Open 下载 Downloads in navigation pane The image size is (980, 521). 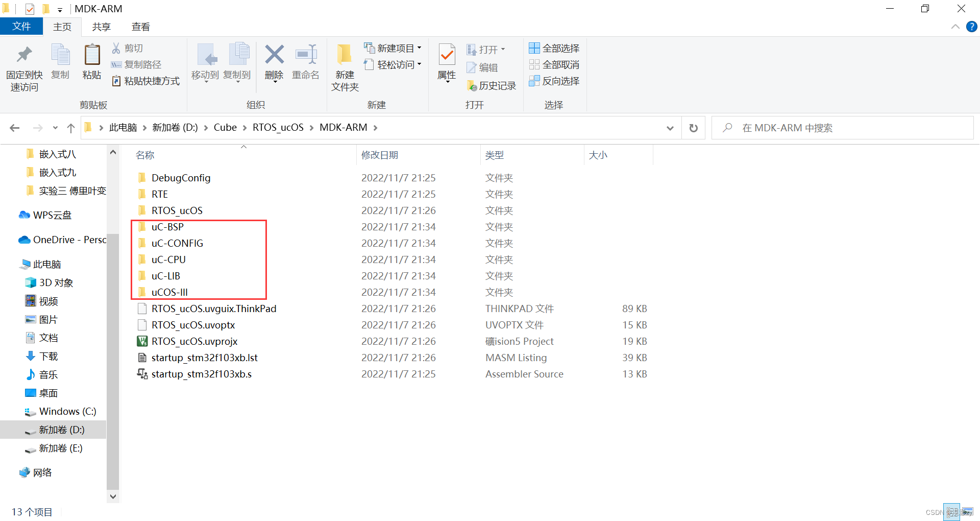pos(42,356)
